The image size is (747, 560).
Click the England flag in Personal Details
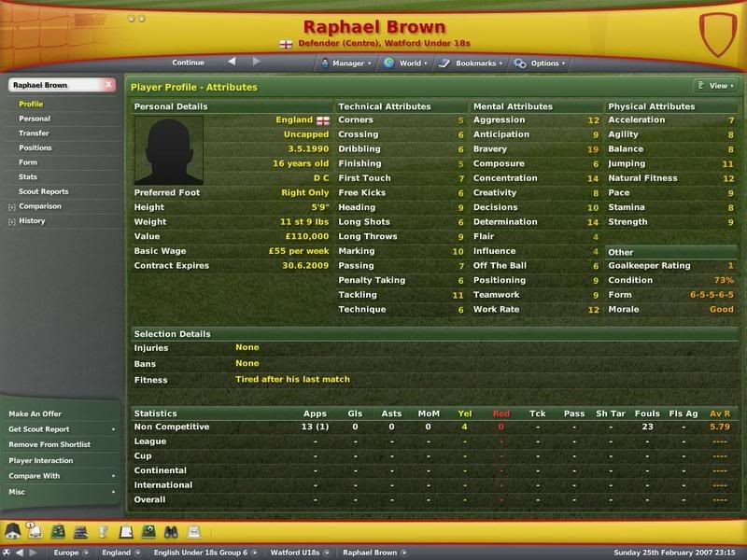click(323, 120)
